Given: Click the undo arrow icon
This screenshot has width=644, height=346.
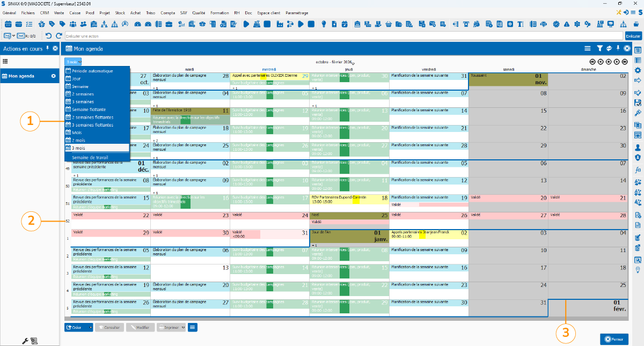Looking at the screenshot, I should tap(49, 35).
